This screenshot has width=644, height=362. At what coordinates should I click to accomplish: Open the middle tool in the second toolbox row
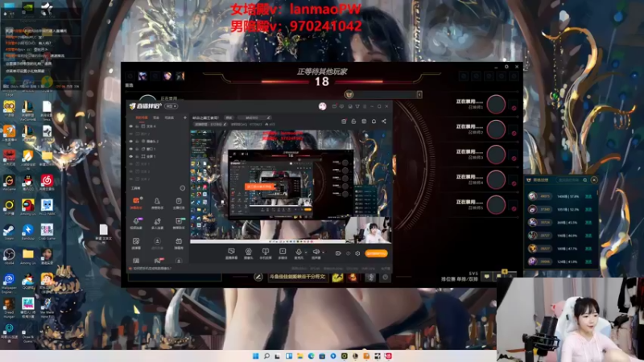[157, 224]
